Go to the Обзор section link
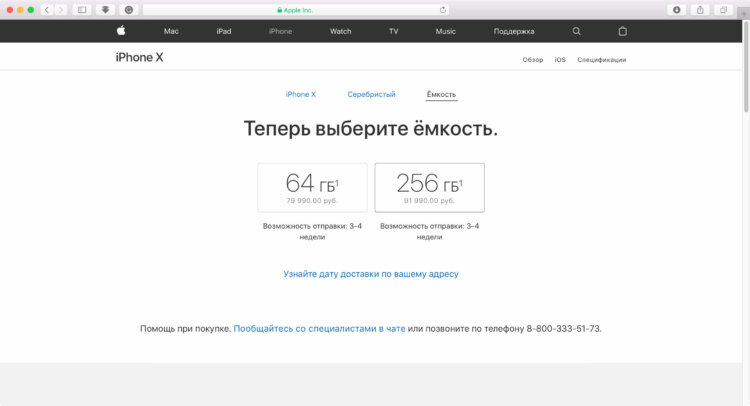Screen dimensions: 750x406 pos(533,60)
